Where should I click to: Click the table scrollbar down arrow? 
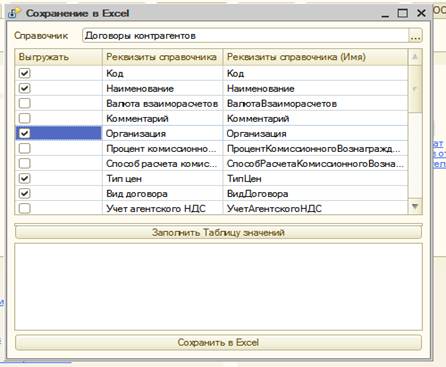415,206
